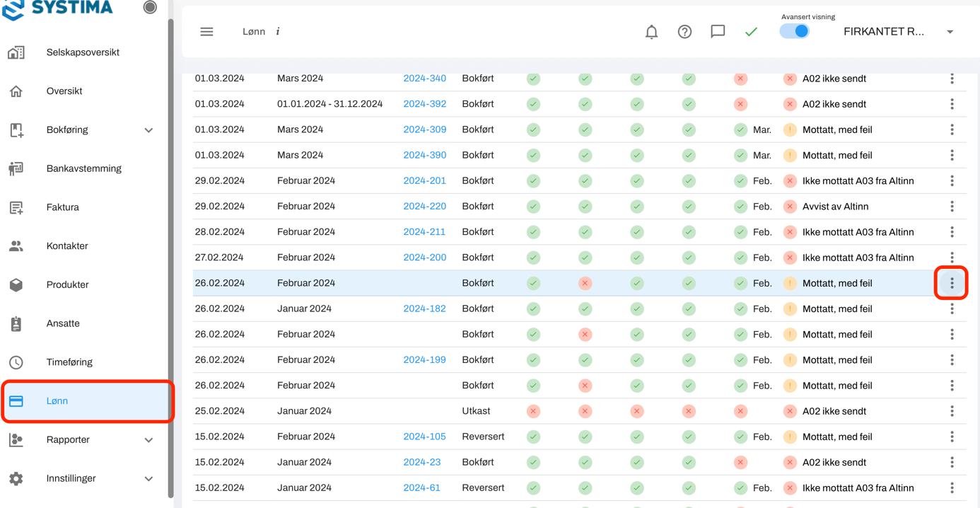Open three-dot menu for row 2024-201
Screen dimensions: 980x508
pos(952,180)
